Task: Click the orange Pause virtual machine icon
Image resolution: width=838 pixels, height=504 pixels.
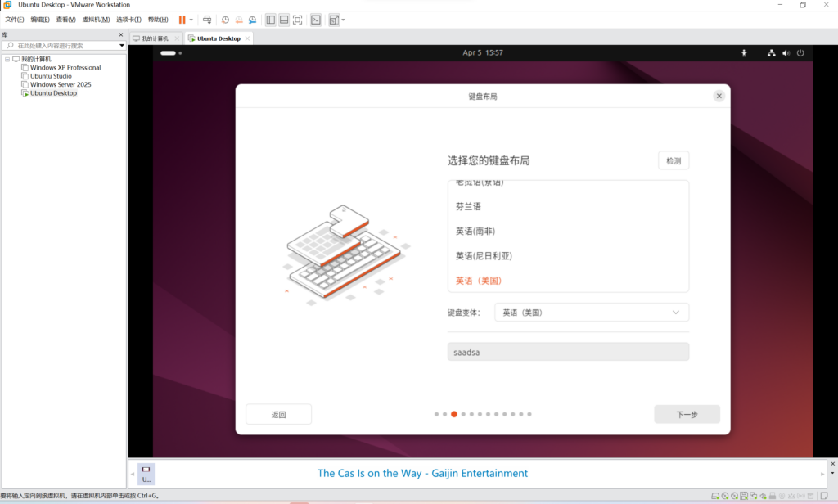Action: click(x=182, y=20)
